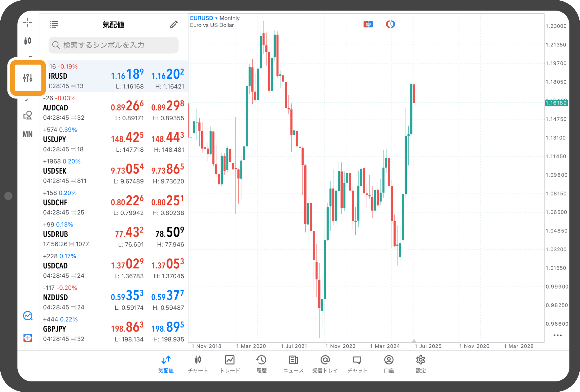Click the 検索するシンボルを入力 search field
Viewport: 580px width, 392px height.
[114, 45]
